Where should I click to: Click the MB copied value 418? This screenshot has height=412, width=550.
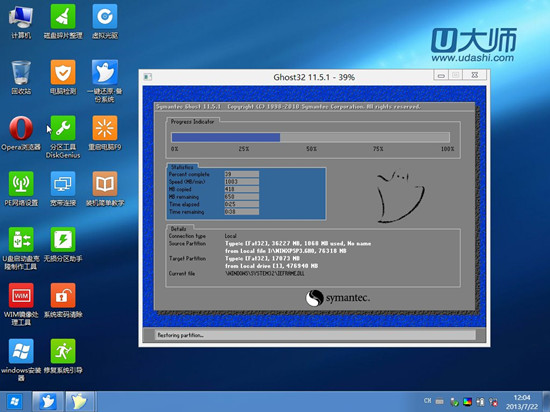point(242,189)
